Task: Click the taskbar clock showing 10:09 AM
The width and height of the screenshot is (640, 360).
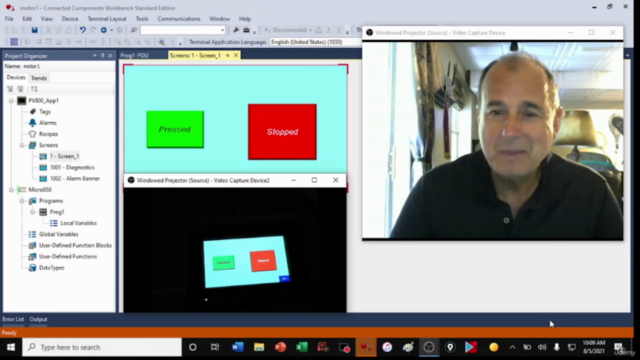Action: 594,347
